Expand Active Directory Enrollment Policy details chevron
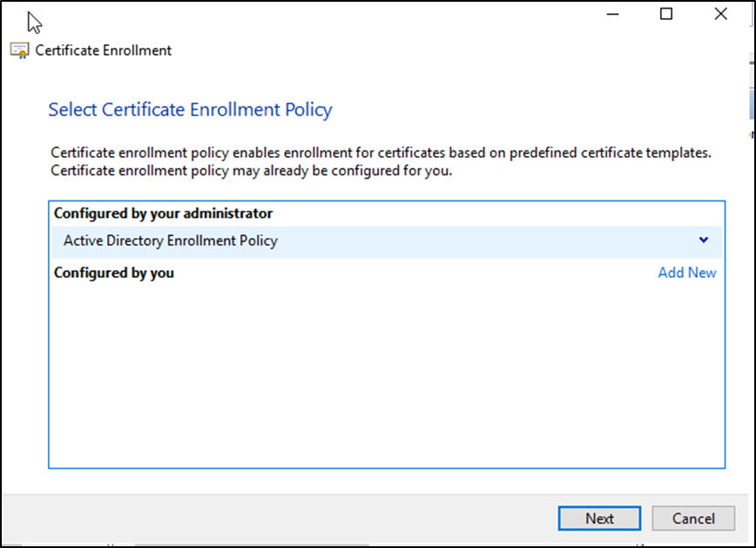 704,240
